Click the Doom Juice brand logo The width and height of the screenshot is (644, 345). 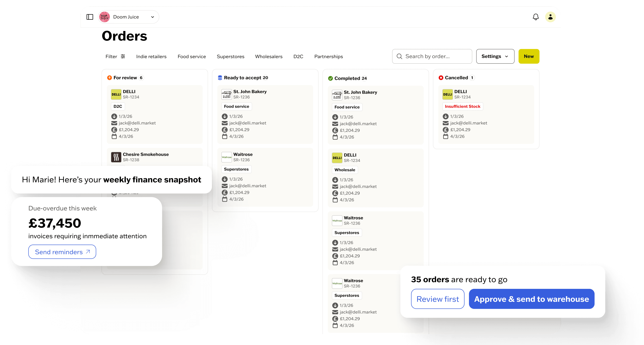[x=105, y=17]
